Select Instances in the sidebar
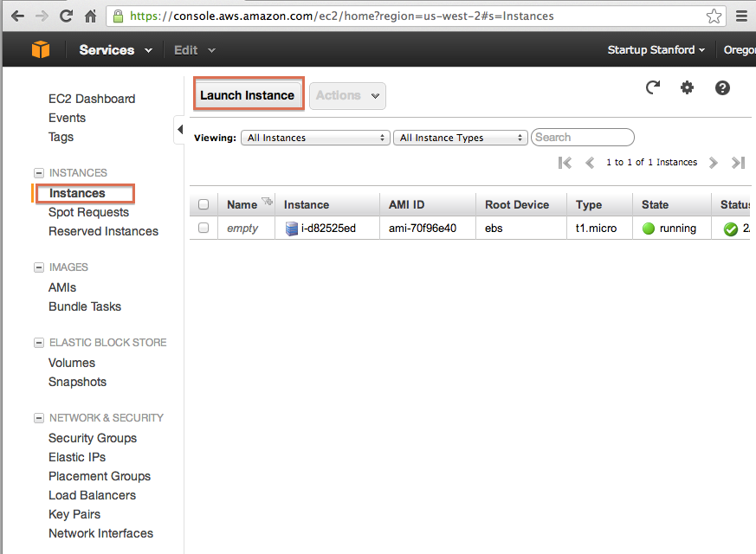This screenshot has height=554, width=756. pyautogui.click(x=77, y=193)
